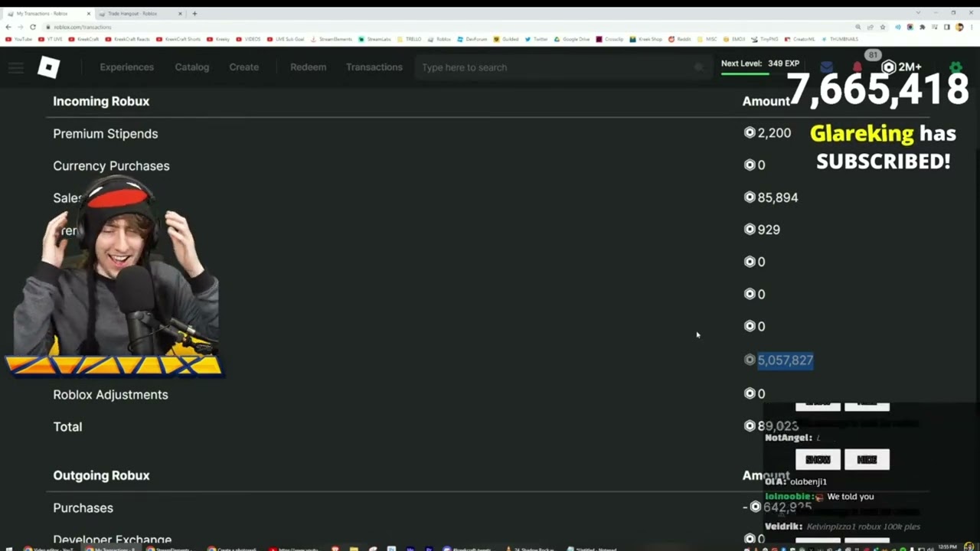
Task: Open the Reddit bookmark
Action: click(x=680, y=39)
